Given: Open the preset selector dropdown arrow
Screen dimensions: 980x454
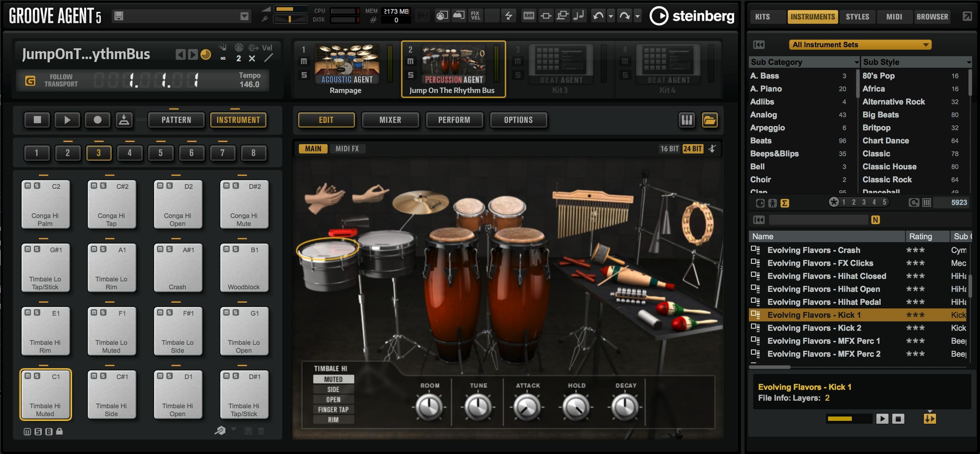Looking at the screenshot, I should tap(244, 16).
